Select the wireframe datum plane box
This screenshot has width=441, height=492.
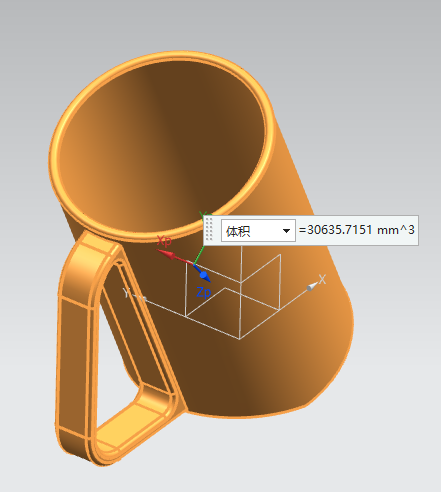(x=233, y=293)
